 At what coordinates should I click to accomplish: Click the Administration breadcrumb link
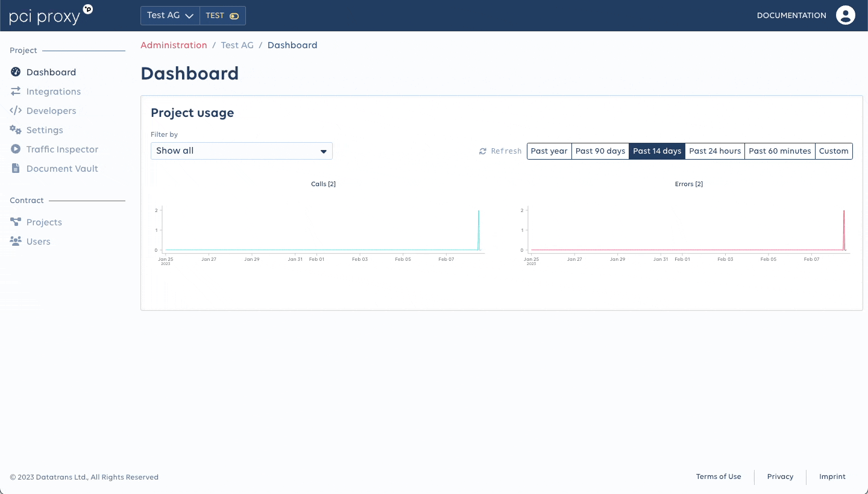coord(174,45)
